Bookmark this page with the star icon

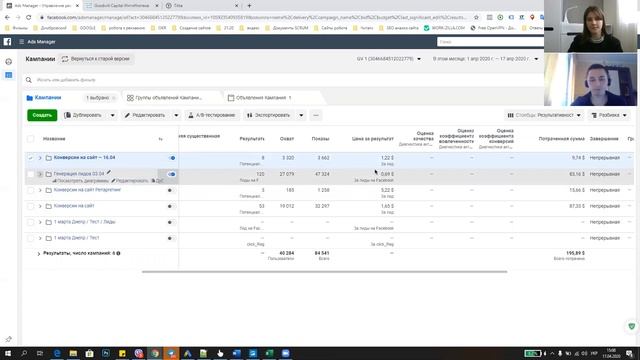click(x=476, y=18)
